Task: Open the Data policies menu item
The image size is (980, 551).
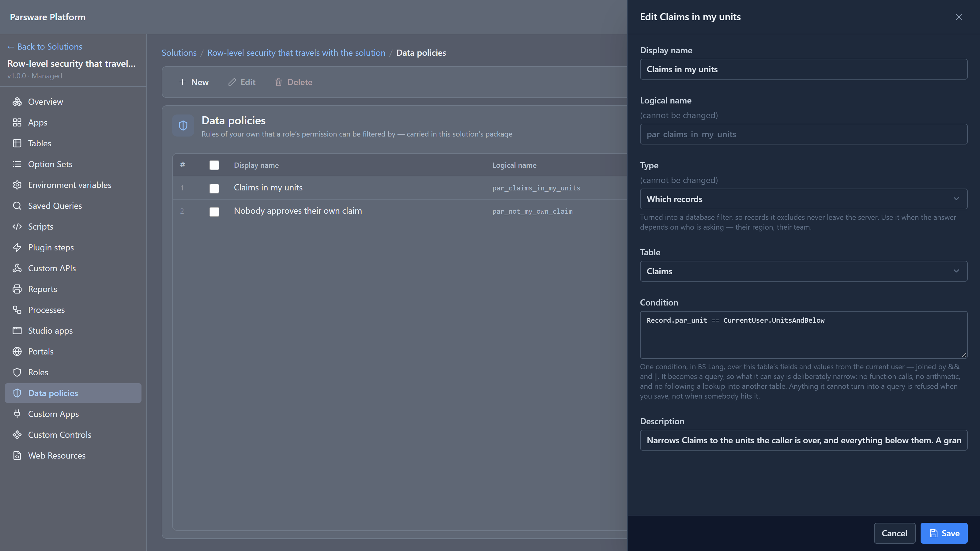Action: click(x=73, y=393)
